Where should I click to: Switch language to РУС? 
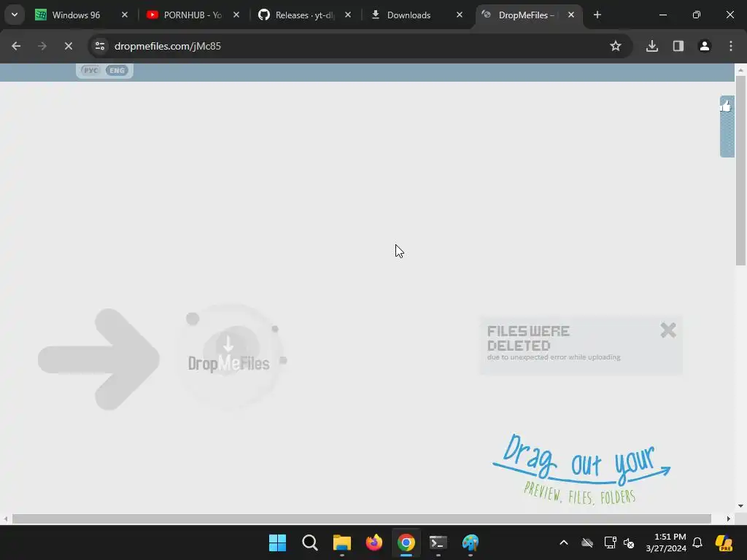tap(90, 71)
